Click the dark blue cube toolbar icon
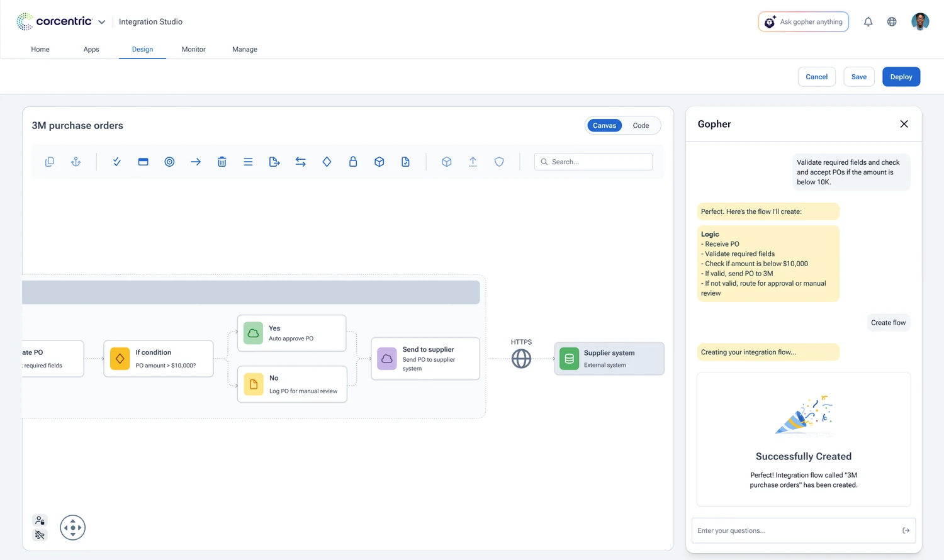The height and width of the screenshot is (560, 944). [379, 162]
